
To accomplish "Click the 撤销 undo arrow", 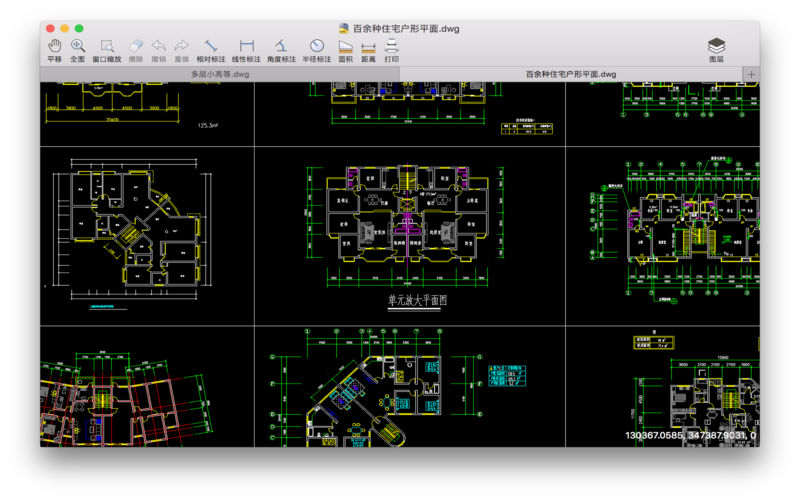I will point(159,51).
